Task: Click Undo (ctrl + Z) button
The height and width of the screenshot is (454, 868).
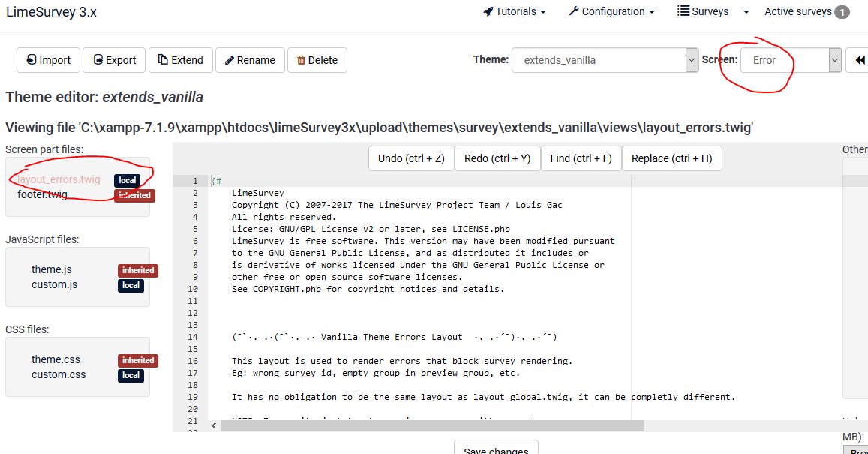Action: tap(411, 158)
